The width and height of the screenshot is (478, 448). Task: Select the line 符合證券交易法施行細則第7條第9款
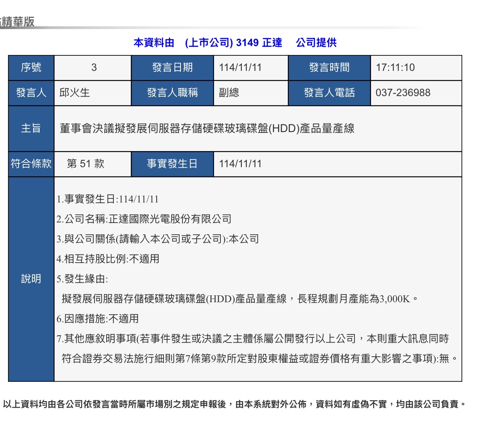click(260, 359)
